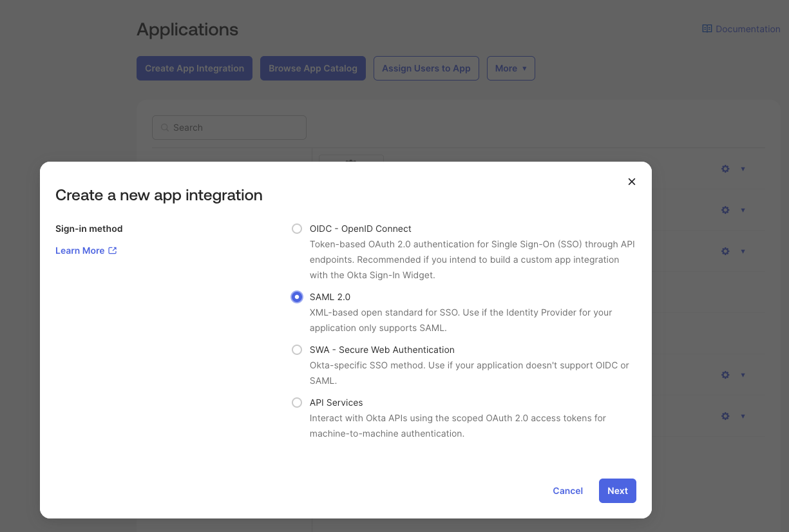Select the SAML 2.0 sign-in method
This screenshot has height=532, width=789.
pyautogui.click(x=297, y=297)
